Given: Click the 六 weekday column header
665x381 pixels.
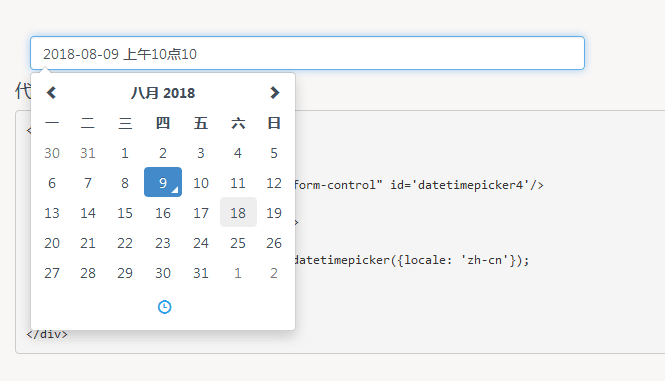Looking at the screenshot, I should pyautogui.click(x=238, y=123).
